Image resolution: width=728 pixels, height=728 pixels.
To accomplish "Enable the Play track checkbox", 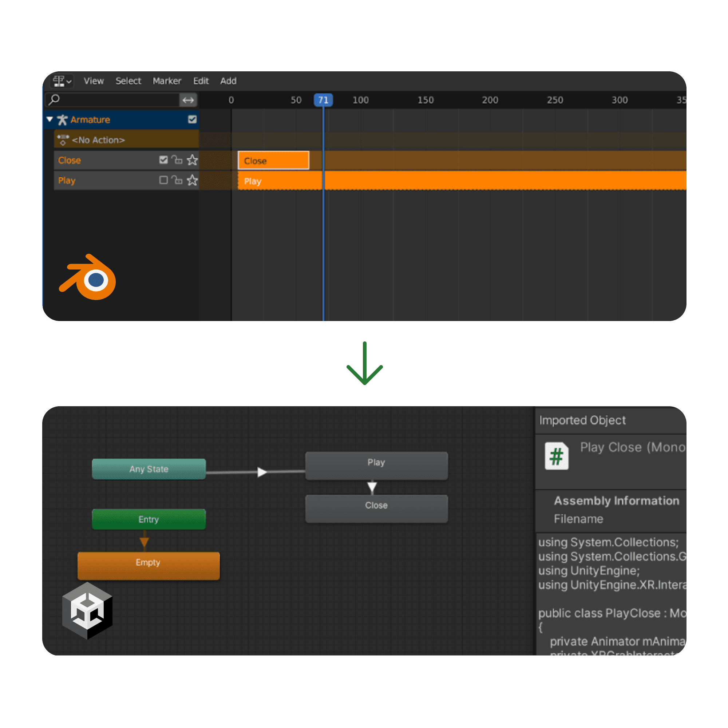I will coord(163,180).
